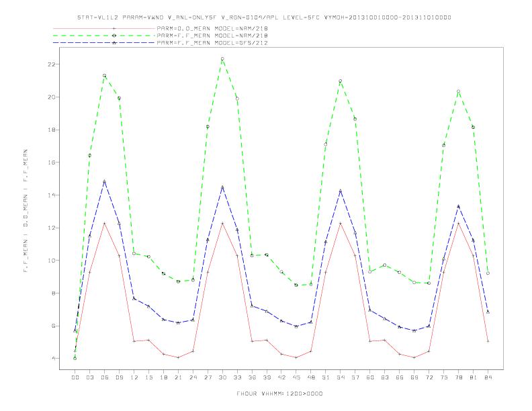Screen dimensions: 532x411
Task: Click green circle marker above hour 63
Action: coord(384,265)
